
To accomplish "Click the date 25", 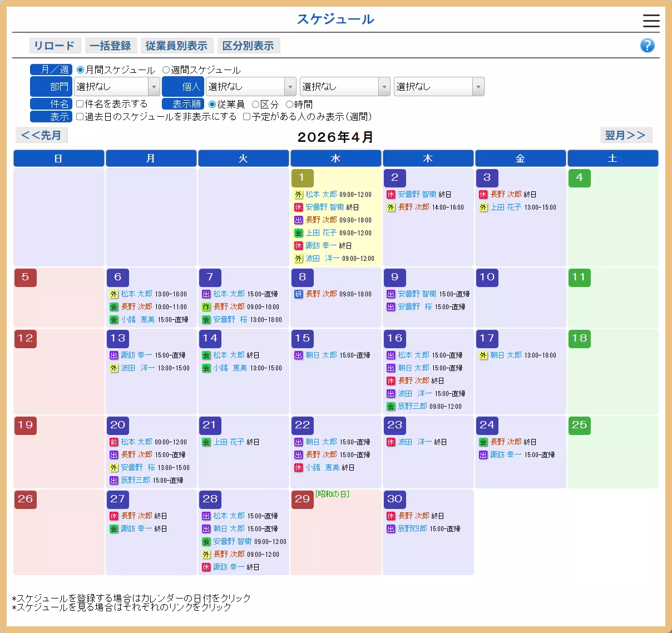I will [579, 426].
